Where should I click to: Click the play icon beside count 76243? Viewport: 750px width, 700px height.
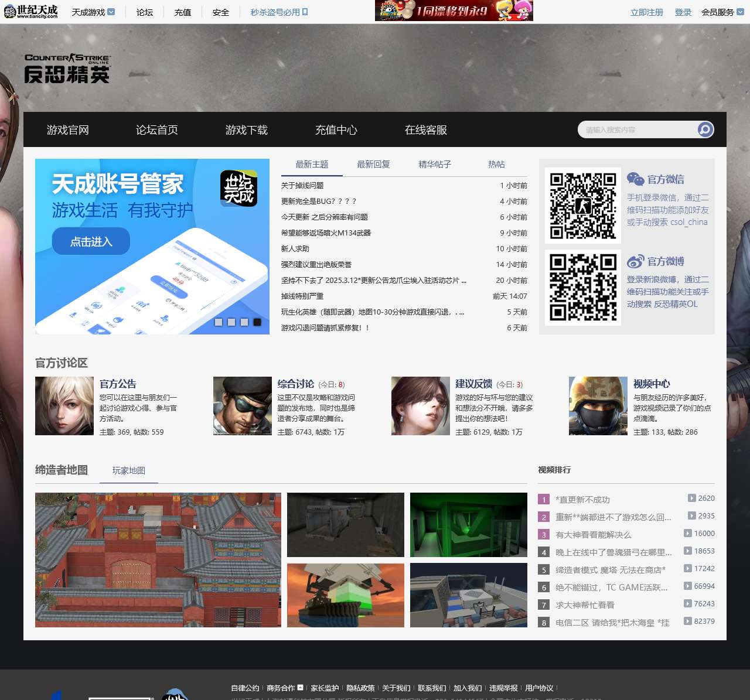pos(688,604)
